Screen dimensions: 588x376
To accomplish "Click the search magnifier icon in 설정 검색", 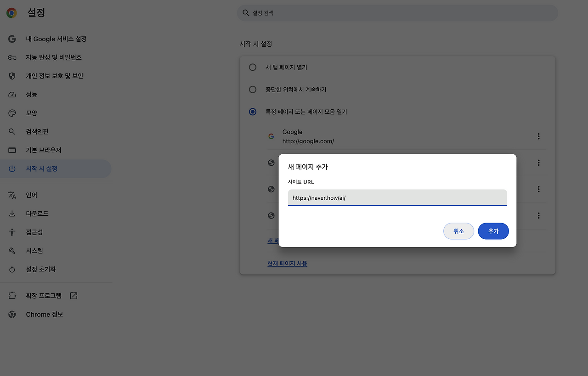I will tap(246, 13).
